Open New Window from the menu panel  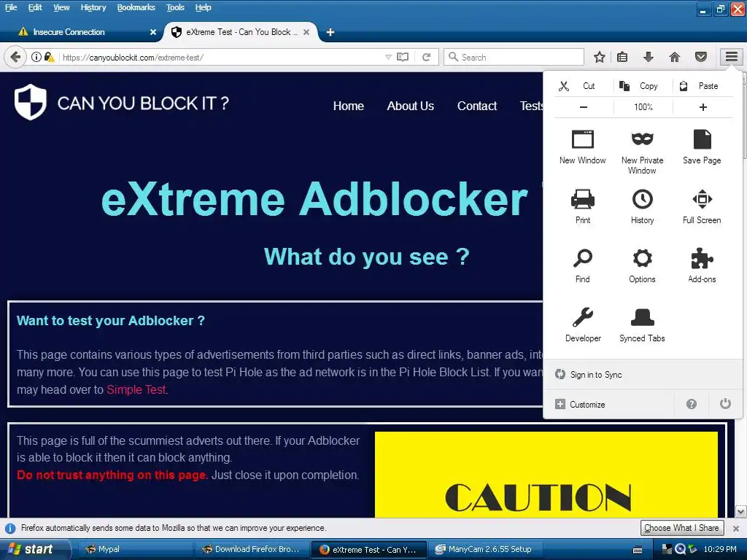pos(583,147)
